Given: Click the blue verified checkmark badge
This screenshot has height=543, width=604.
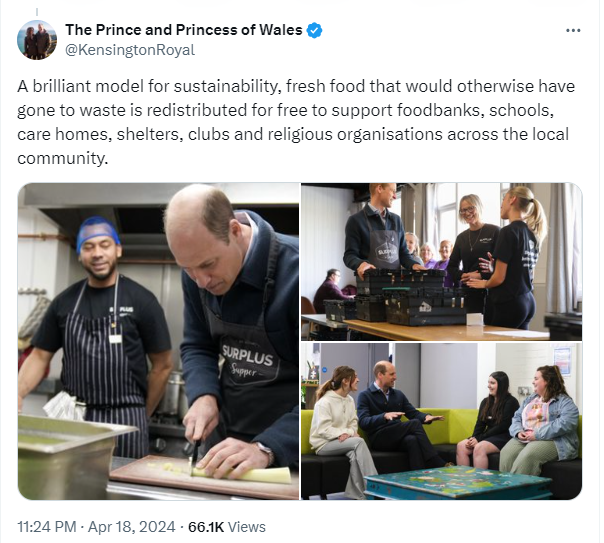Looking at the screenshot, I should [x=314, y=30].
